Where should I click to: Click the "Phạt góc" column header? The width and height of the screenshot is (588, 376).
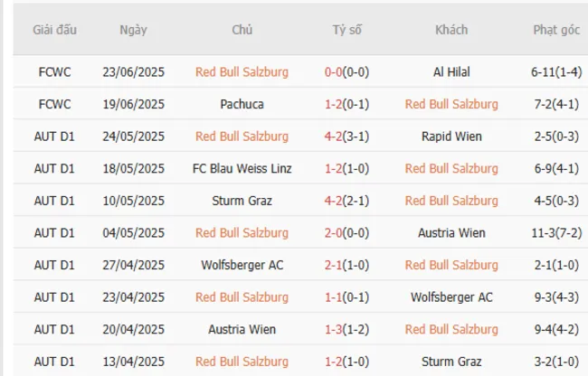click(556, 30)
